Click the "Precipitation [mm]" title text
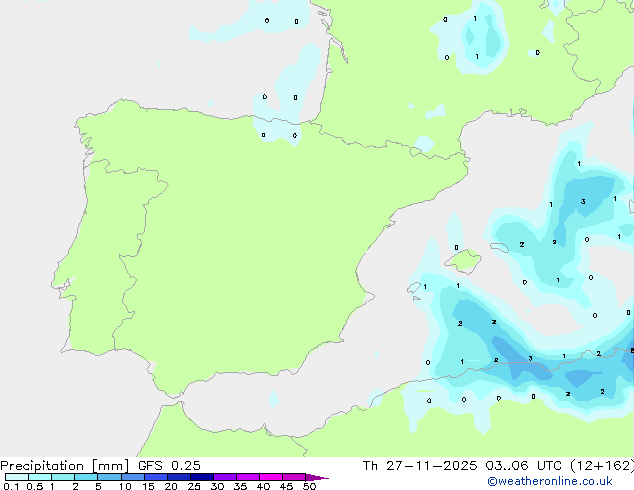634x490 pixels. 65,466
